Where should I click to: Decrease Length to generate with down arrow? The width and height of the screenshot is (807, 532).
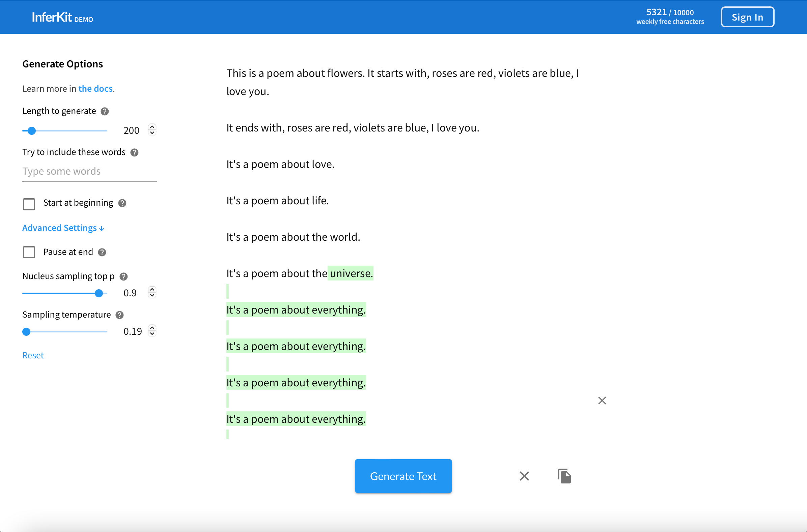click(152, 133)
